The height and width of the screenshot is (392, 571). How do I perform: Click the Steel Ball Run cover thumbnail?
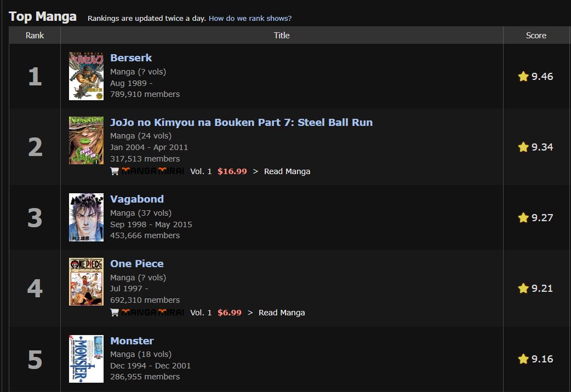click(86, 141)
